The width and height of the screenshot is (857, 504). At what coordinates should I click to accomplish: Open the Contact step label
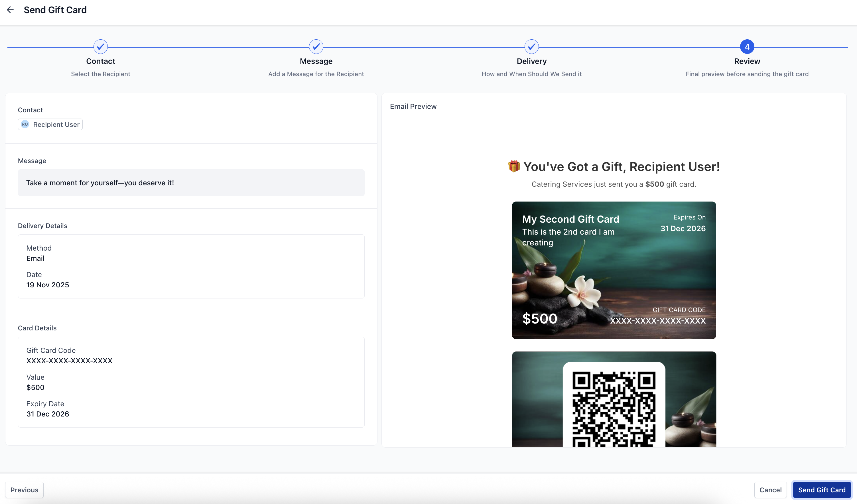tap(101, 61)
